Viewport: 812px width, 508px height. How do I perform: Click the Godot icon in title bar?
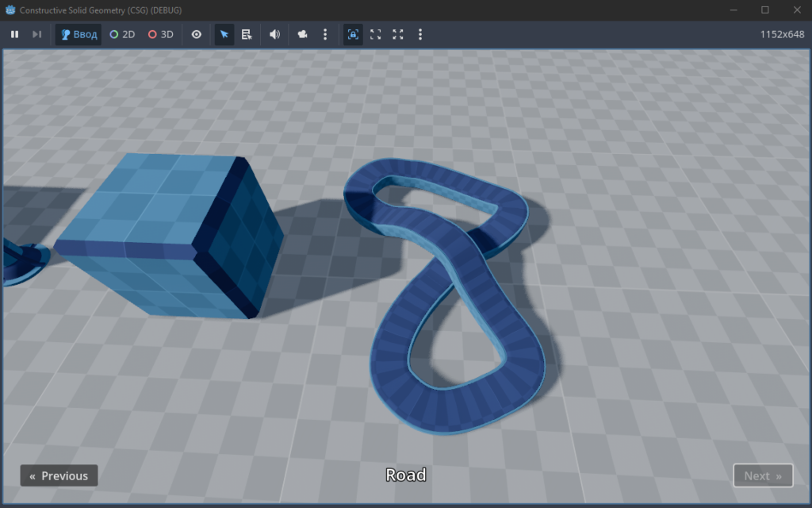click(x=10, y=10)
